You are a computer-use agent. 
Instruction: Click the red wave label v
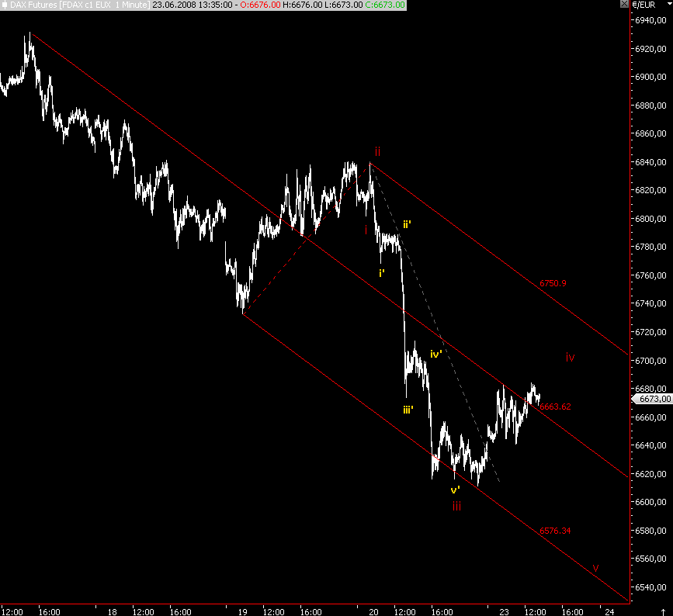click(x=595, y=568)
